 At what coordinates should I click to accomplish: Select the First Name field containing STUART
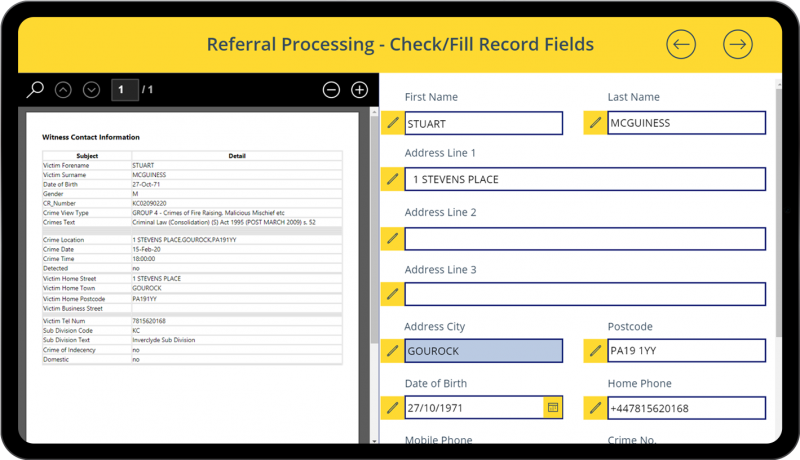click(483, 123)
